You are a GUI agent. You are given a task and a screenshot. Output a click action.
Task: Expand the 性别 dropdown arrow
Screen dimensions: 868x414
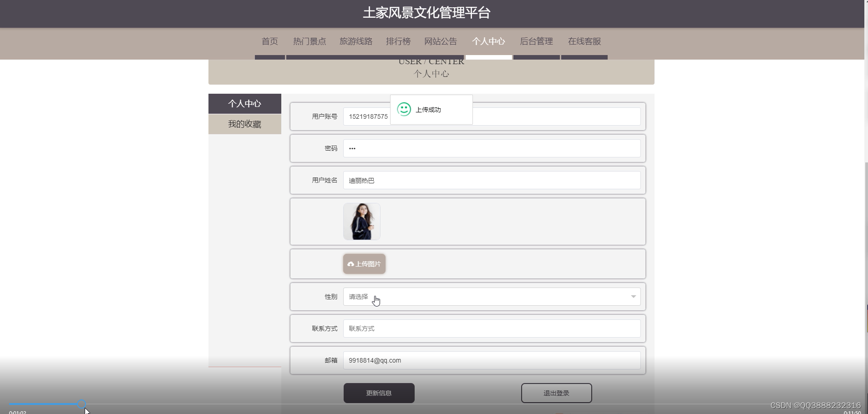pos(633,297)
